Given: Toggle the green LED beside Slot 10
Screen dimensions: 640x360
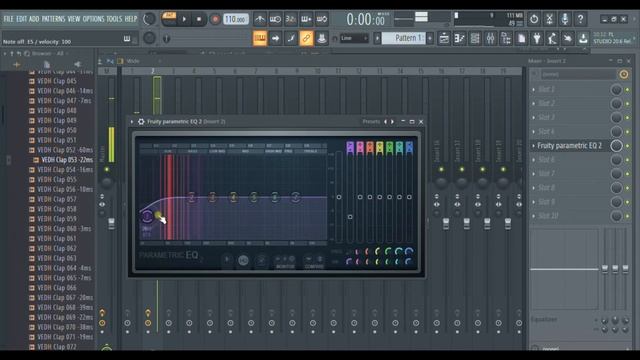Looking at the screenshot, I should click(627, 216).
